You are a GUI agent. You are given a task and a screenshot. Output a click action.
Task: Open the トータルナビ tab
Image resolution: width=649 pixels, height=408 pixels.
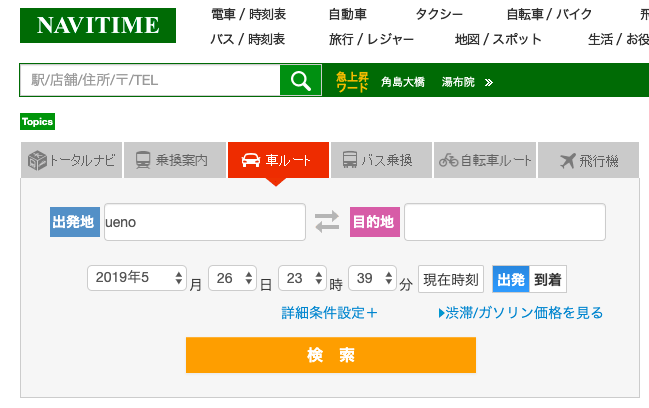coord(71,160)
